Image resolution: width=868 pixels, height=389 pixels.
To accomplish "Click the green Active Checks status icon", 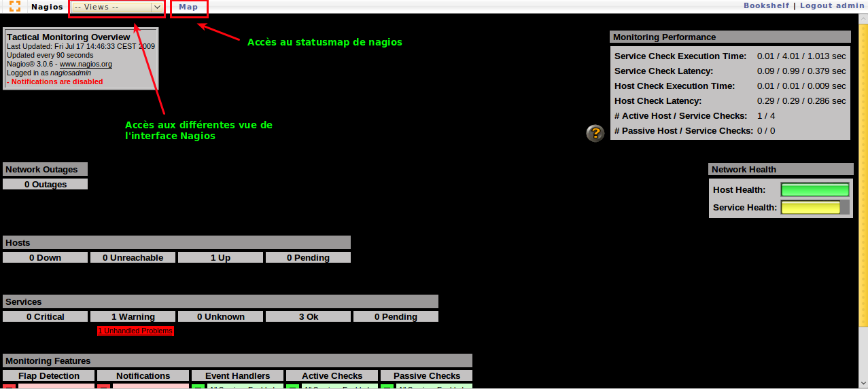I will pyautogui.click(x=292, y=387).
